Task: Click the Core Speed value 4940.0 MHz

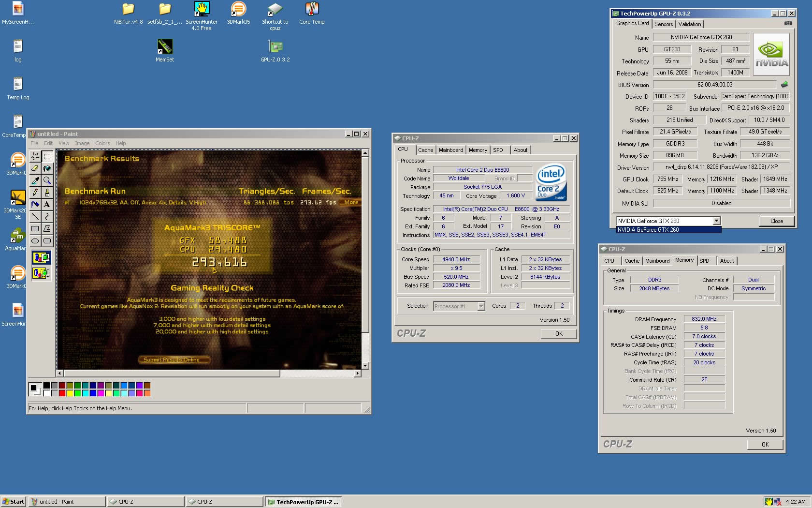Action: tap(456, 259)
